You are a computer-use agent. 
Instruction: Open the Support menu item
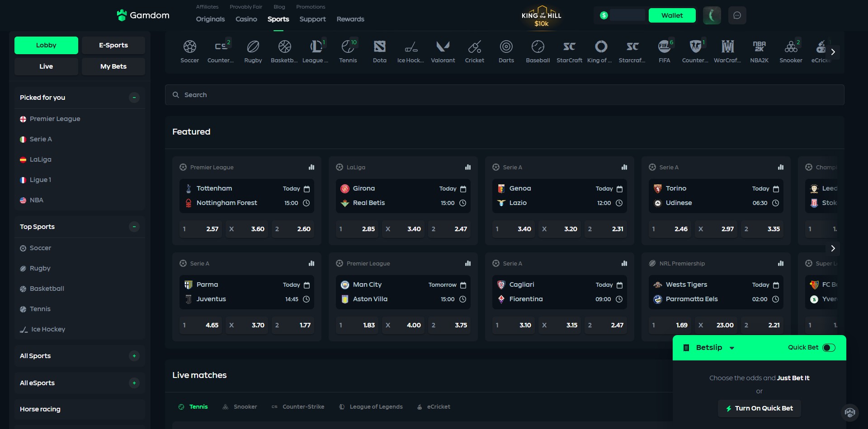(x=312, y=19)
